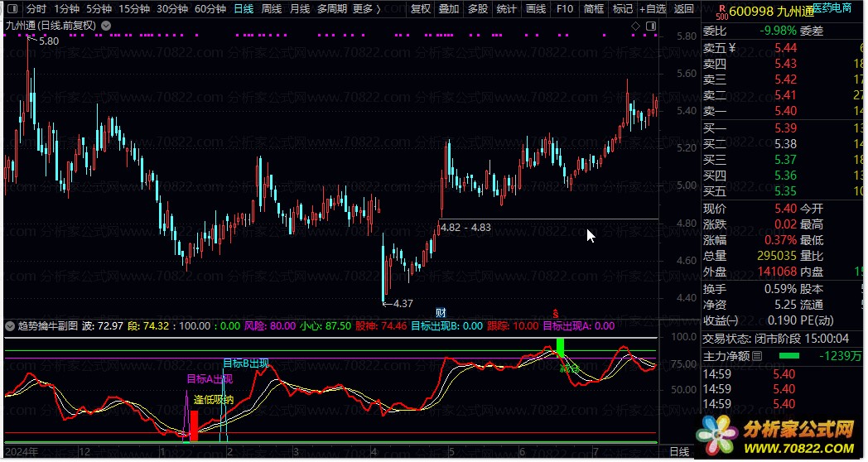This screenshot has width=868, height=462.
Task: Click the 股神: 74.46 indicator value
Action: pos(381,326)
